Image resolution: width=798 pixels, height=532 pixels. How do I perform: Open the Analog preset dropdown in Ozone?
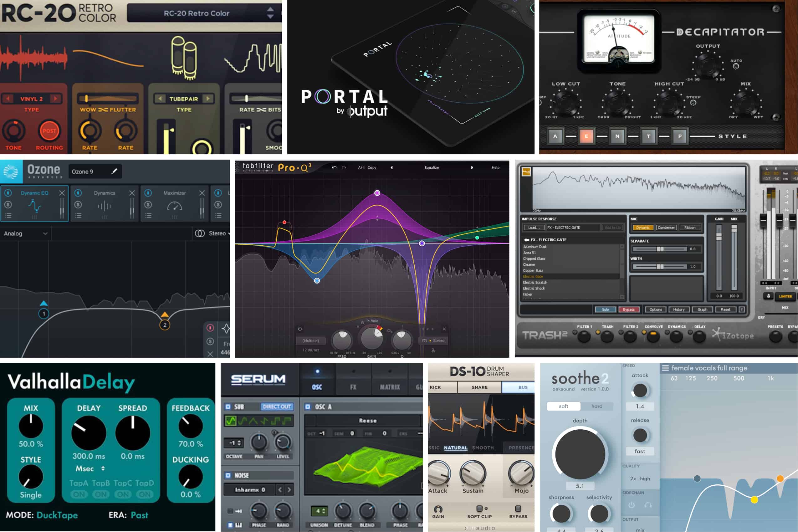25,233
